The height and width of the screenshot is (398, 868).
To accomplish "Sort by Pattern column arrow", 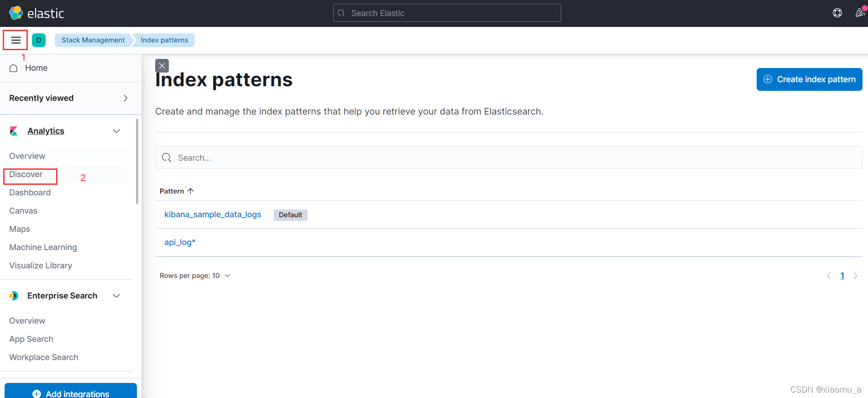I will click(x=191, y=191).
